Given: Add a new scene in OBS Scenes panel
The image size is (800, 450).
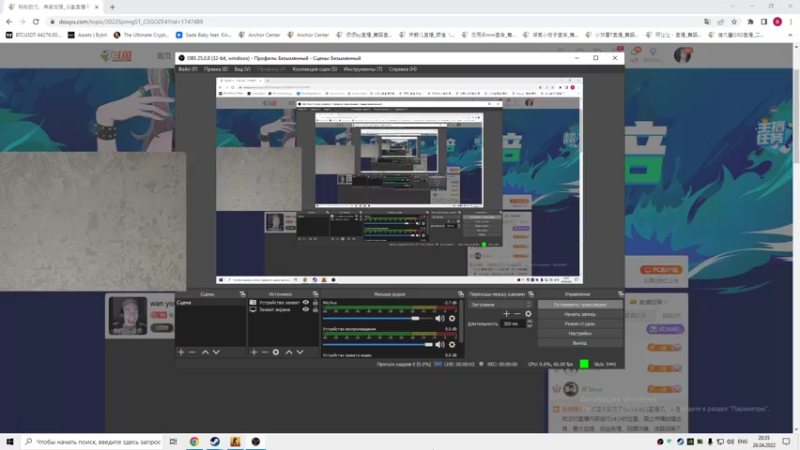Looking at the screenshot, I should click(181, 352).
